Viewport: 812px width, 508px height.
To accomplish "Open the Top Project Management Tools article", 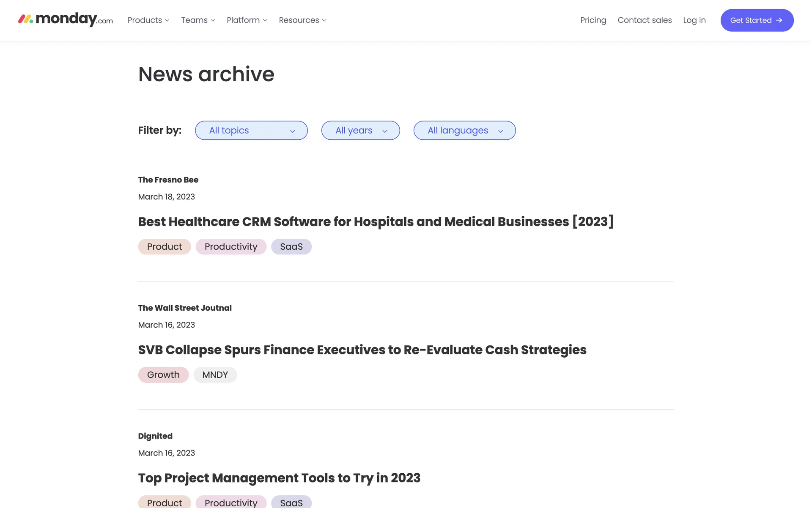I will pyautogui.click(x=279, y=478).
